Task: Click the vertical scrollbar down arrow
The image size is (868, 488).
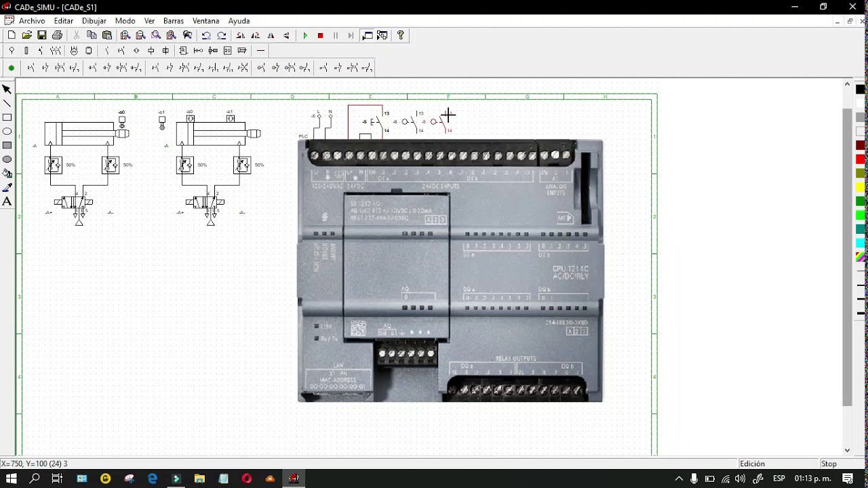Action: click(847, 450)
